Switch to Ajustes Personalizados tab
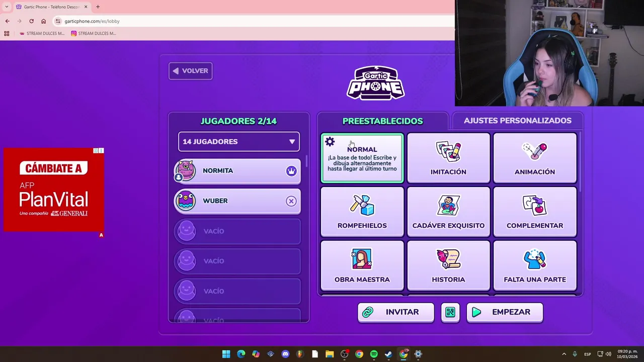The height and width of the screenshot is (362, 644). 518,121
